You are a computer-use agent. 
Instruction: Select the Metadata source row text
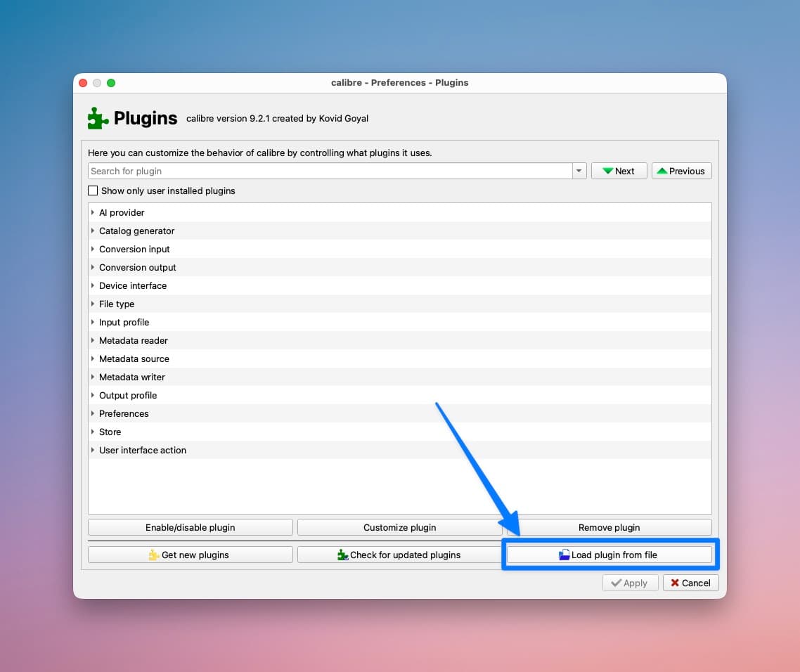[x=134, y=358]
